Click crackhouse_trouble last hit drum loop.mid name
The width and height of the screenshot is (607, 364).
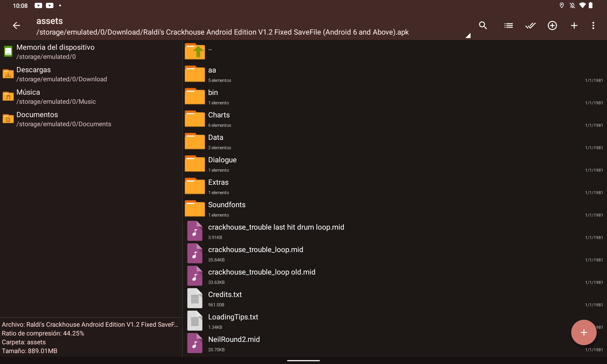pyautogui.click(x=276, y=227)
